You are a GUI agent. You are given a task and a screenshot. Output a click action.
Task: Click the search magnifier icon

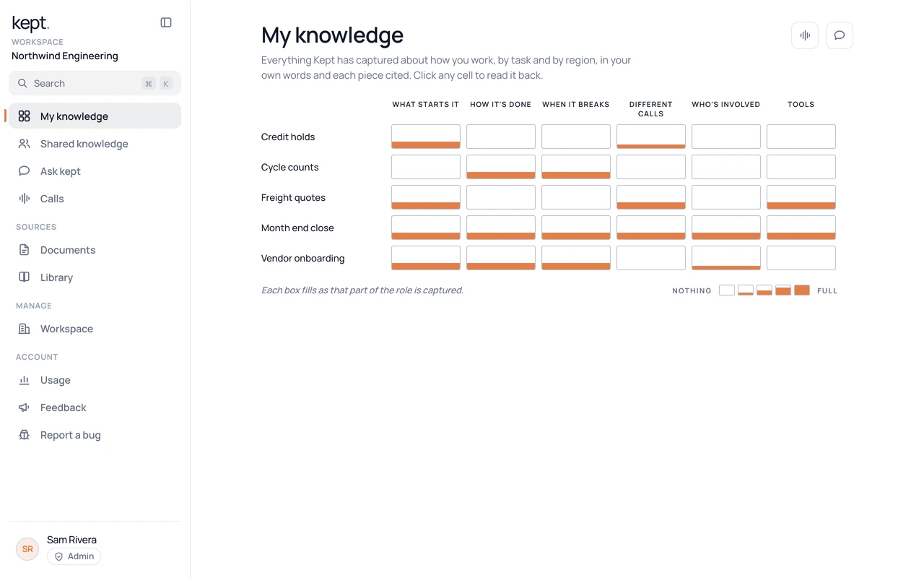(x=23, y=83)
